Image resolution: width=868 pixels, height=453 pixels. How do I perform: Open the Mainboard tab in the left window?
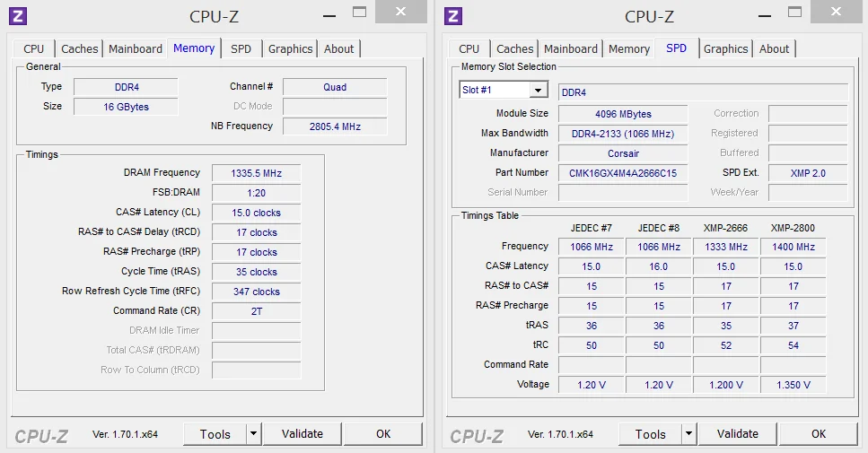[135, 48]
